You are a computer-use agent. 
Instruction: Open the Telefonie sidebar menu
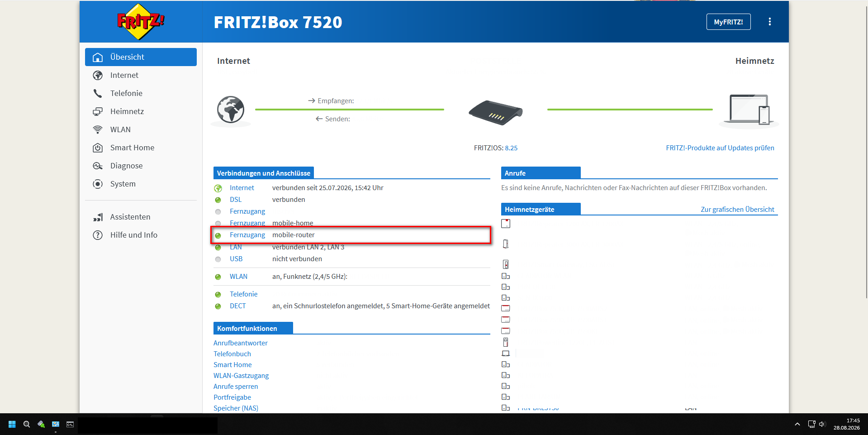(x=141, y=93)
